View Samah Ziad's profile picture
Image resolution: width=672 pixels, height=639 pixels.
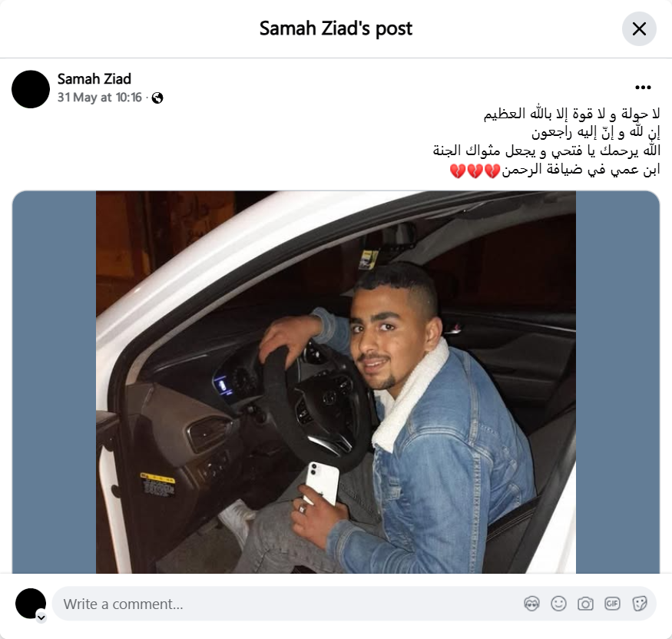click(31, 89)
